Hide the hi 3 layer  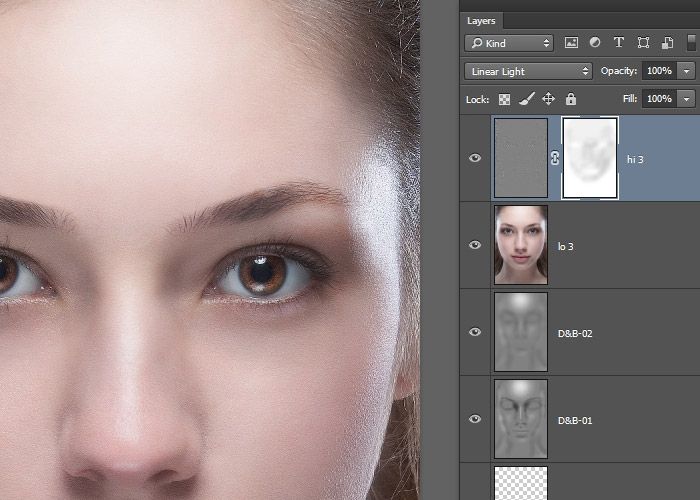tap(475, 158)
